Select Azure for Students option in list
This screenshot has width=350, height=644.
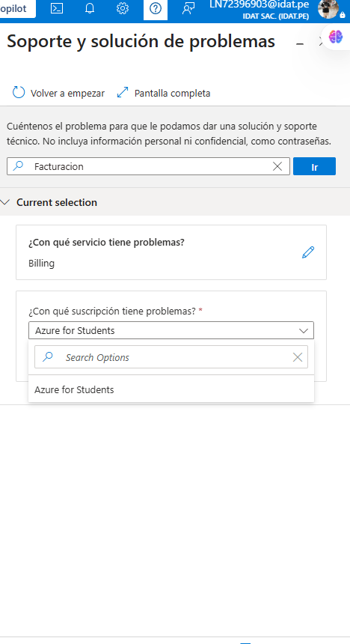click(171, 389)
